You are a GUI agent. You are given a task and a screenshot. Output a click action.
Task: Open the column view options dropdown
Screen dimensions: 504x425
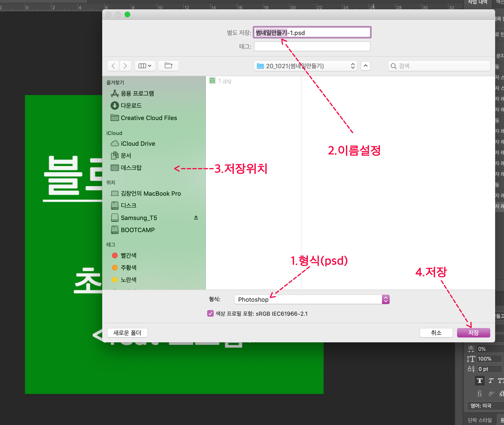pyautogui.click(x=145, y=66)
